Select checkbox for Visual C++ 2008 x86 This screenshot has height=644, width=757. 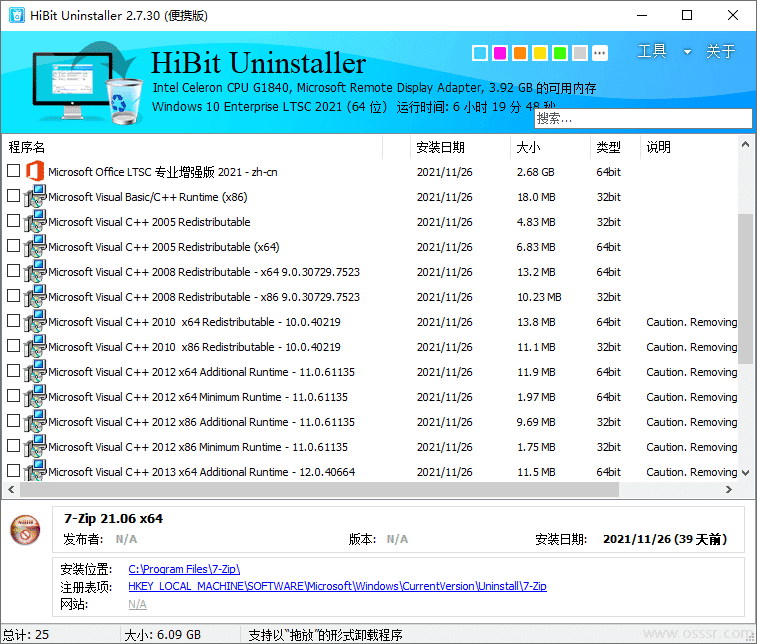14,295
